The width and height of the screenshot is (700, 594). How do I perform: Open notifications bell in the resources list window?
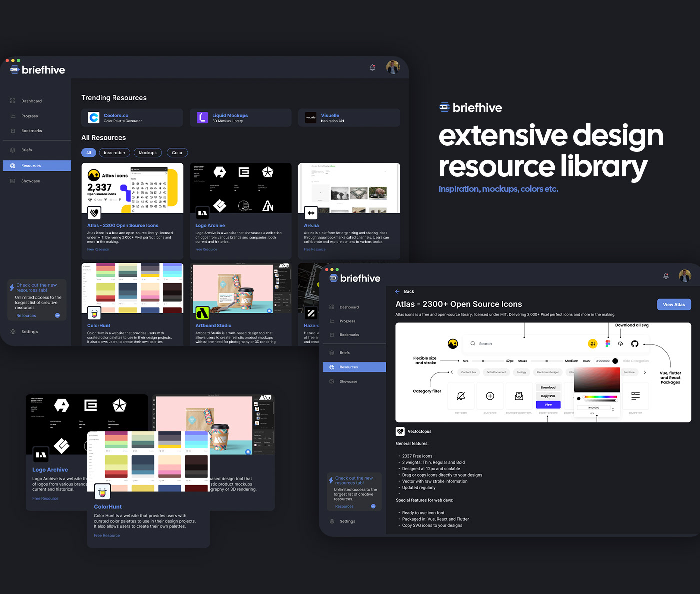tap(372, 67)
